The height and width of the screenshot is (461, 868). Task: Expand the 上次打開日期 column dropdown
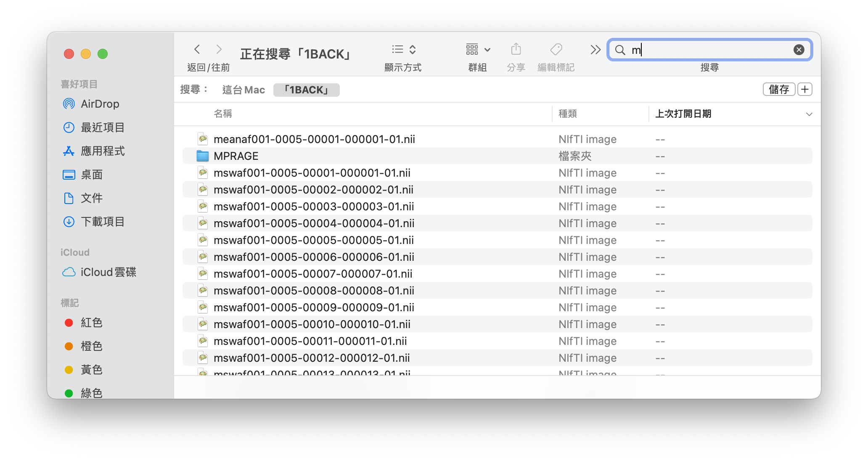point(810,114)
